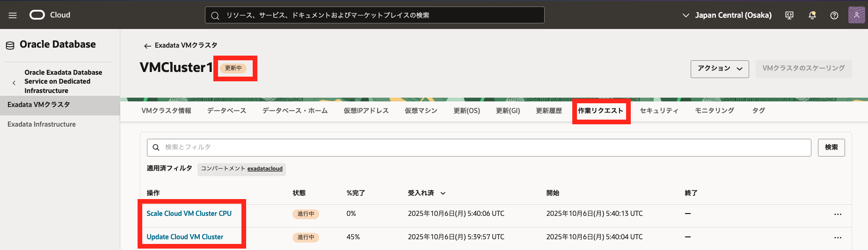Open the notifications bell
This screenshot has width=868, height=250.
point(812,15)
